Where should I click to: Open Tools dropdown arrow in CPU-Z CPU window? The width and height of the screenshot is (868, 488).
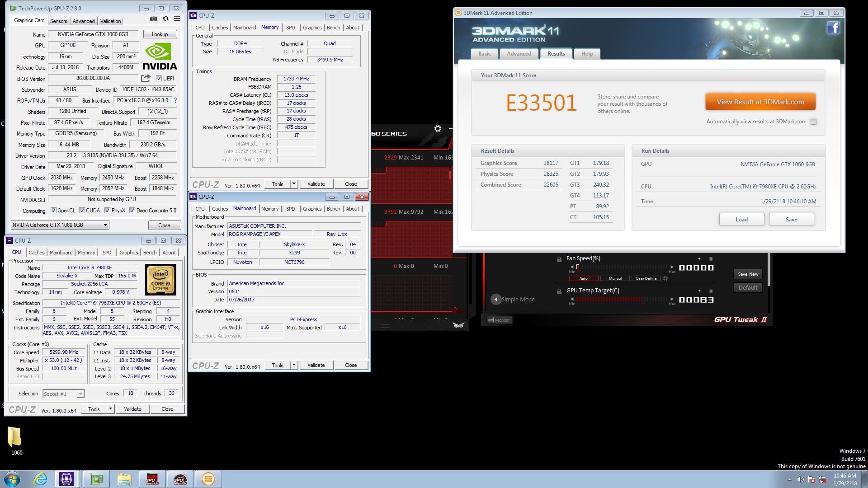coord(110,409)
